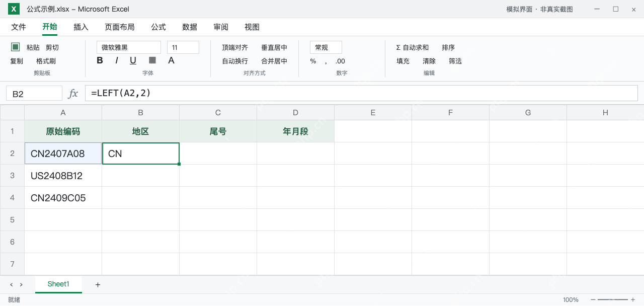Open the 文件 menu

point(19,27)
